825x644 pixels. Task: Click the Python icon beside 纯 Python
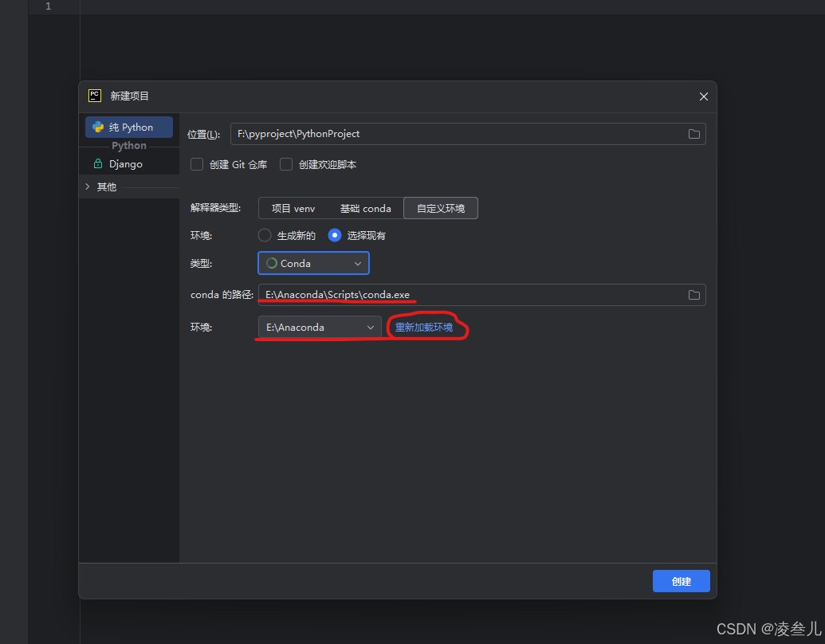tap(98, 128)
